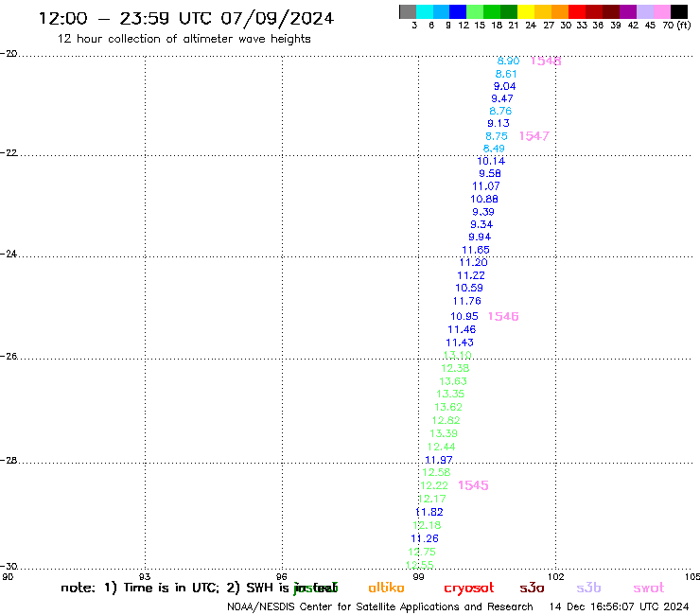Select the pink time label 1548

[546, 61]
